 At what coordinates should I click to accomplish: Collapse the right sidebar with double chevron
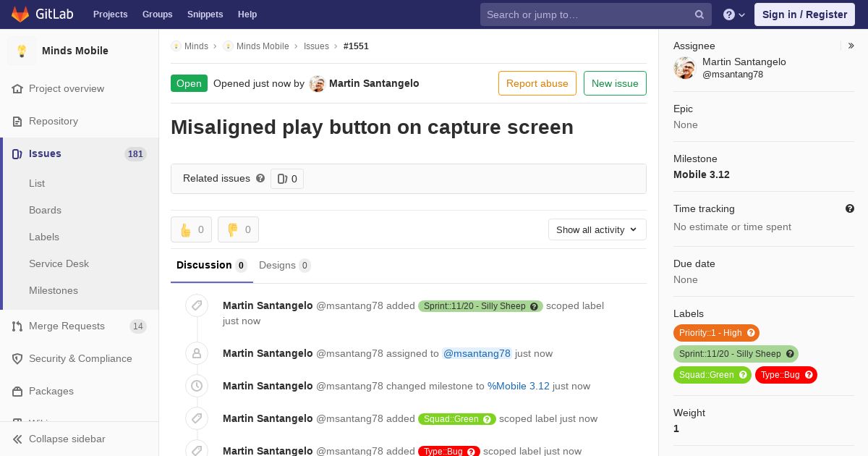coord(851,46)
